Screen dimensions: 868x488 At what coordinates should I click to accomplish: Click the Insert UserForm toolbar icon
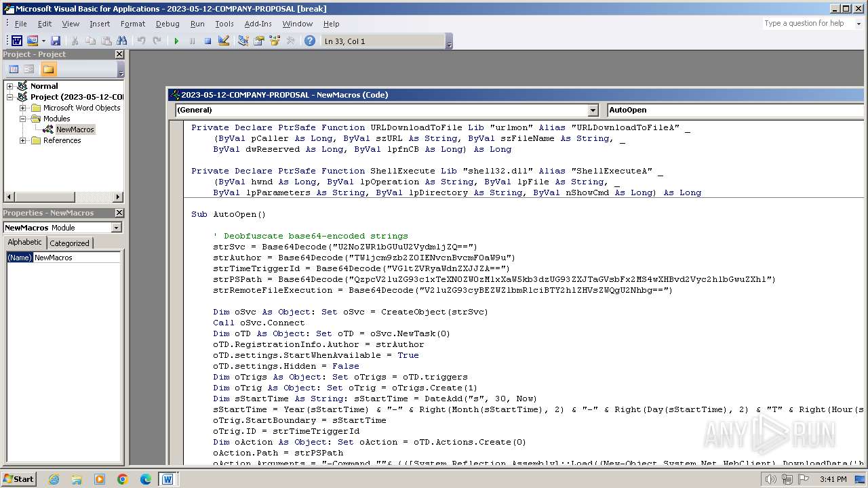pos(32,41)
